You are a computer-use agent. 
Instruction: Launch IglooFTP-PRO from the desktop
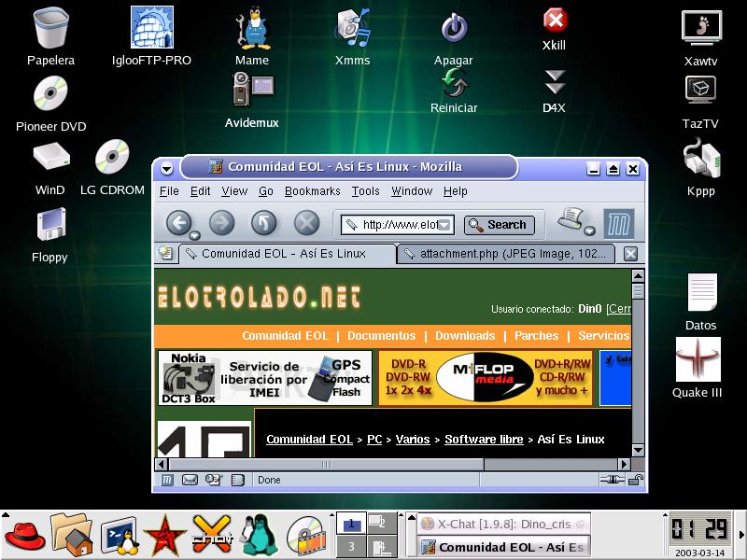coord(152,27)
